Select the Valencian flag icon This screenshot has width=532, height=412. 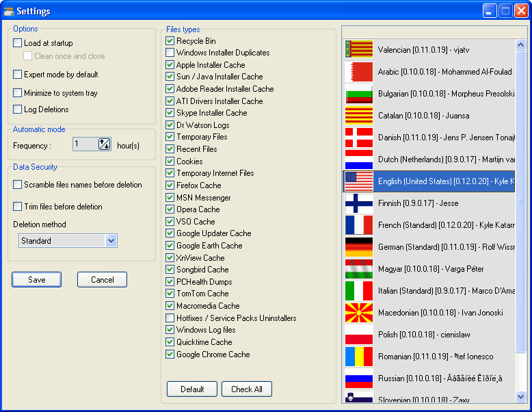(x=358, y=49)
